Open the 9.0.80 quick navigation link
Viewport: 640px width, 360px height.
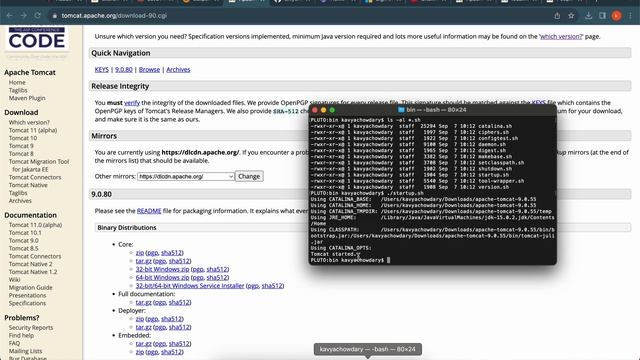point(124,69)
